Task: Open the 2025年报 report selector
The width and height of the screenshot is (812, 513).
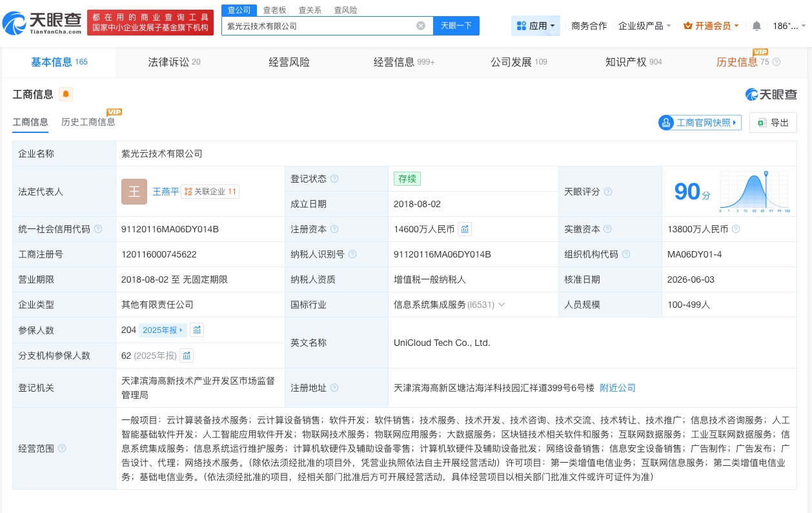Action: pos(163,330)
